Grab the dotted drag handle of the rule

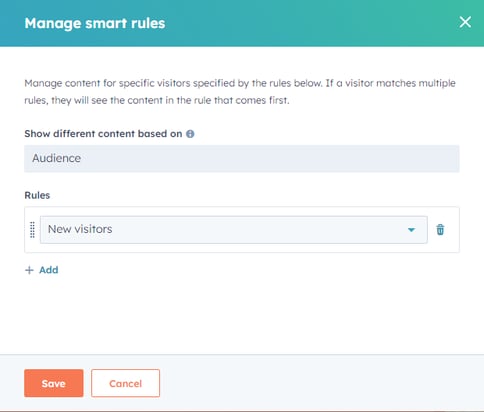click(32, 230)
